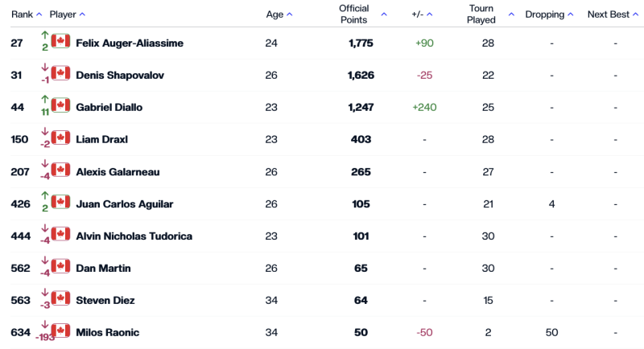Click the flag icon next to Liam Draxl
The image size is (644, 349).
click(61, 138)
